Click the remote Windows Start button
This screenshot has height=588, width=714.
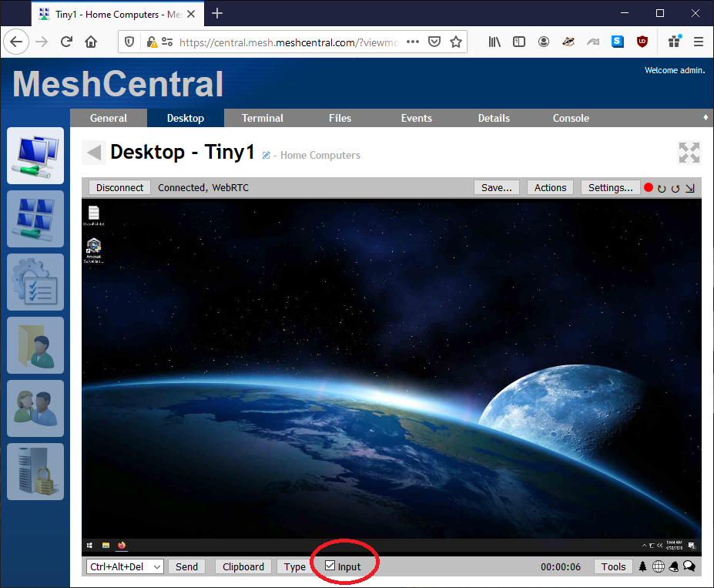pos(89,545)
